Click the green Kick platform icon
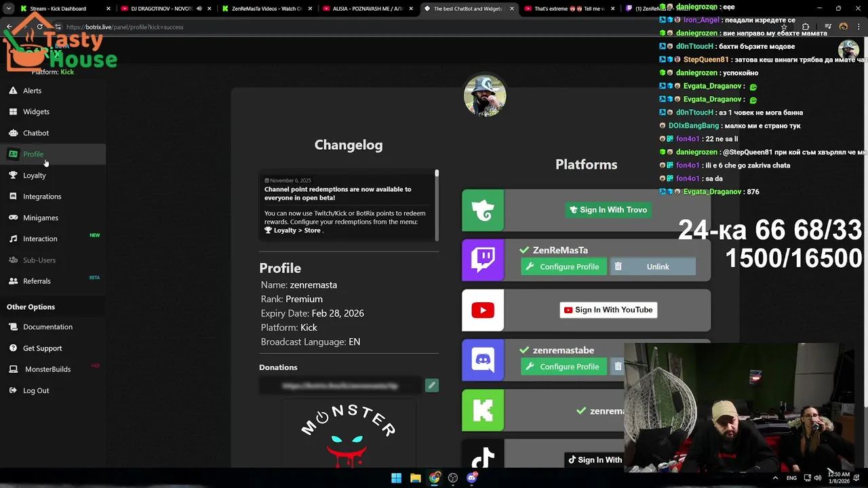 (x=483, y=410)
